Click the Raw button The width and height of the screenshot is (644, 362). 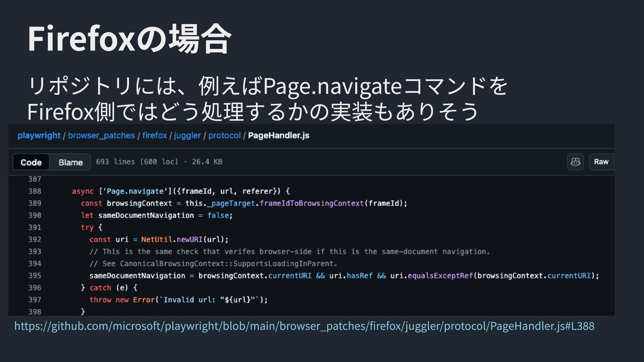click(x=602, y=162)
